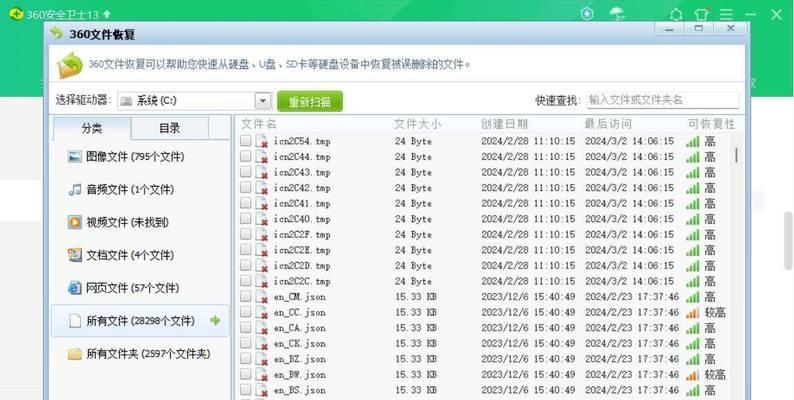Image resolution: width=794 pixels, height=400 pixels.
Task: Click the large recovery folder banner icon
Action: tap(69, 65)
